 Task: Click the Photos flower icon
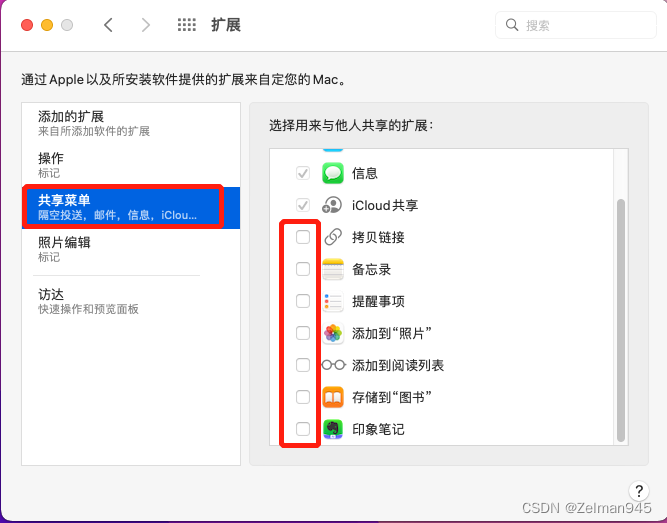pyautogui.click(x=333, y=333)
